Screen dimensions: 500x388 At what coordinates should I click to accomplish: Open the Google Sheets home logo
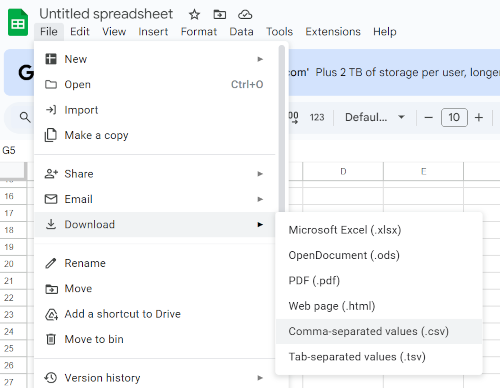(18, 23)
